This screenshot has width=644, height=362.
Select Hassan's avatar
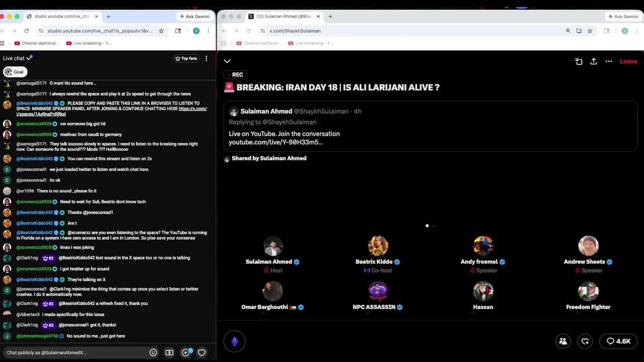click(x=483, y=292)
